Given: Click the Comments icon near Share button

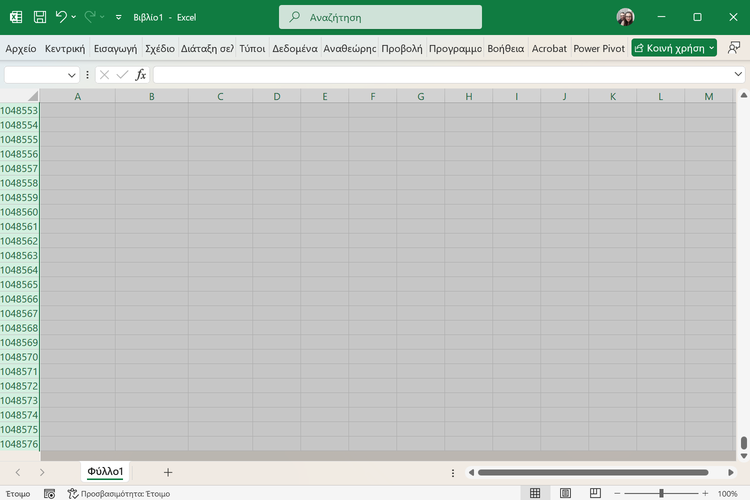Looking at the screenshot, I should (x=734, y=48).
